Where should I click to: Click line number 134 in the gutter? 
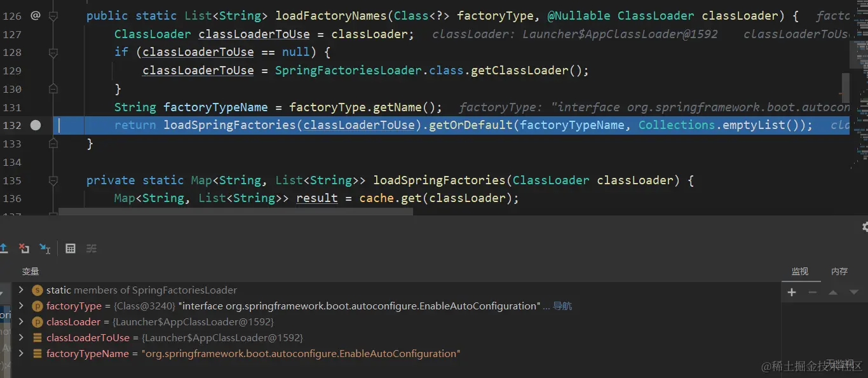click(x=12, y=162)
